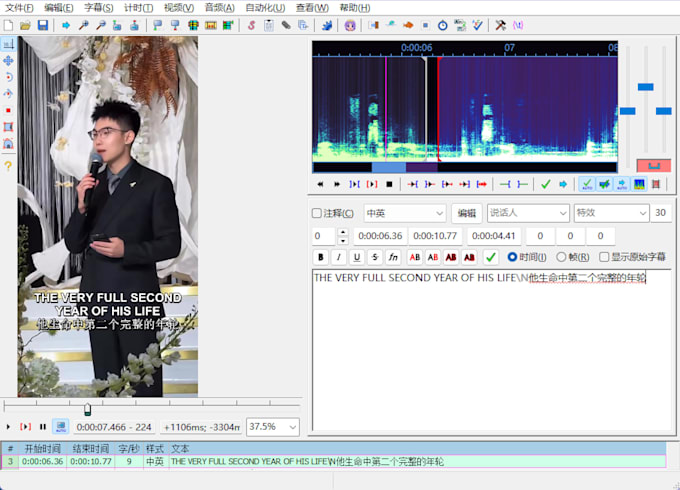Viewport: 680px width, 490px height.
Task: Toggle video auto-scroll button beside pause
Action: 61,427
